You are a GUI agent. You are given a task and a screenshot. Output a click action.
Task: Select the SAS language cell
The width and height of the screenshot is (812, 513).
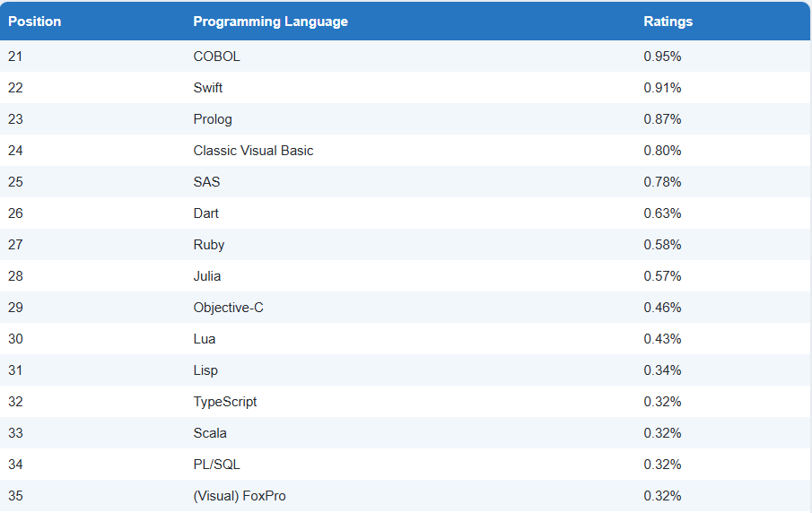206,182
